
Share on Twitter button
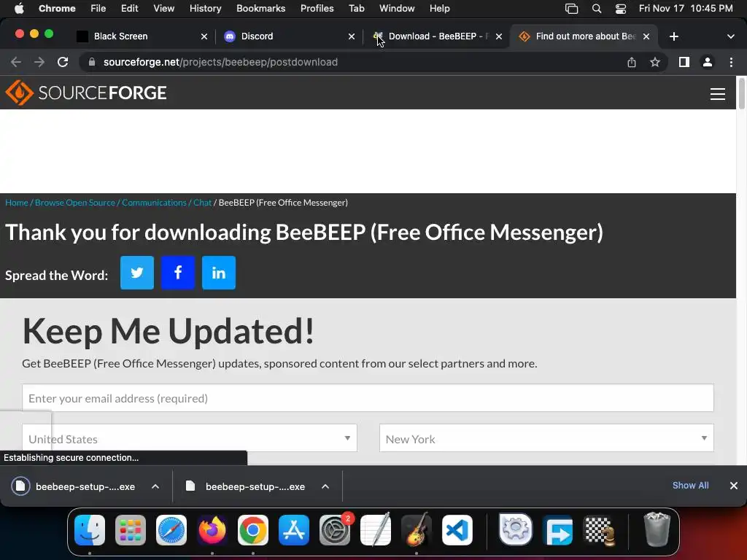point(137,273)
